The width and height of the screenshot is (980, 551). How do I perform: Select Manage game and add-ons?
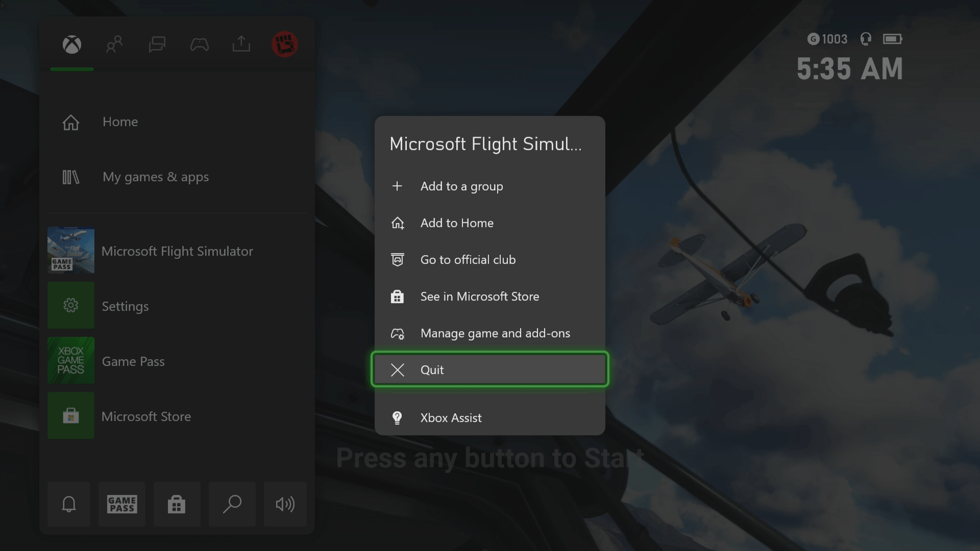[x=495, y=333]
